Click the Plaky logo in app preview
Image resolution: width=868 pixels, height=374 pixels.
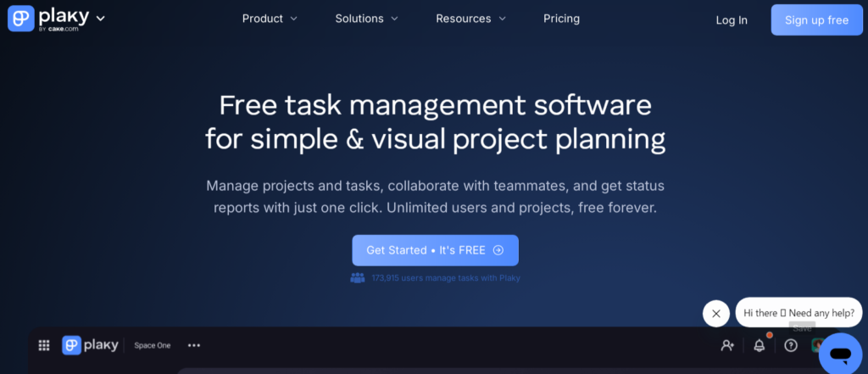[90, 345]
